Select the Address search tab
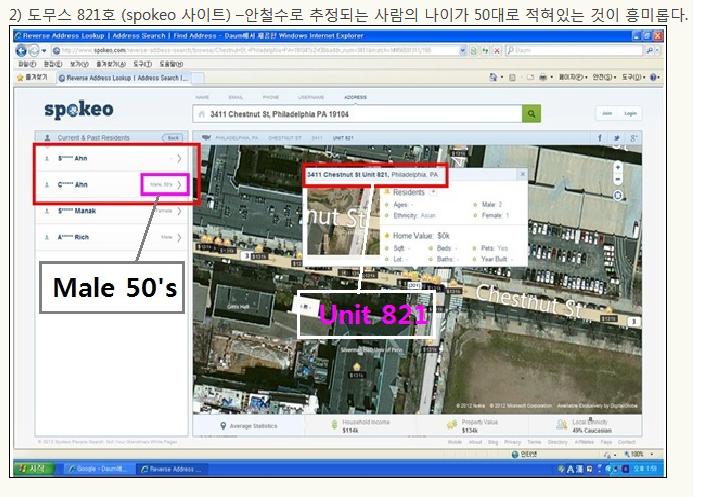 click(355, 97)
